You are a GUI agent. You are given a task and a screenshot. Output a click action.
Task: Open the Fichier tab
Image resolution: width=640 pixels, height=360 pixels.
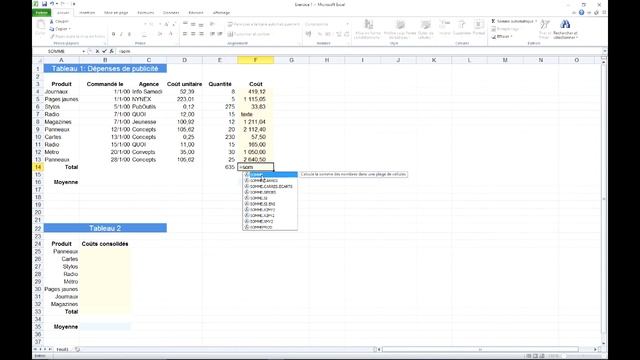pos(41,13)
